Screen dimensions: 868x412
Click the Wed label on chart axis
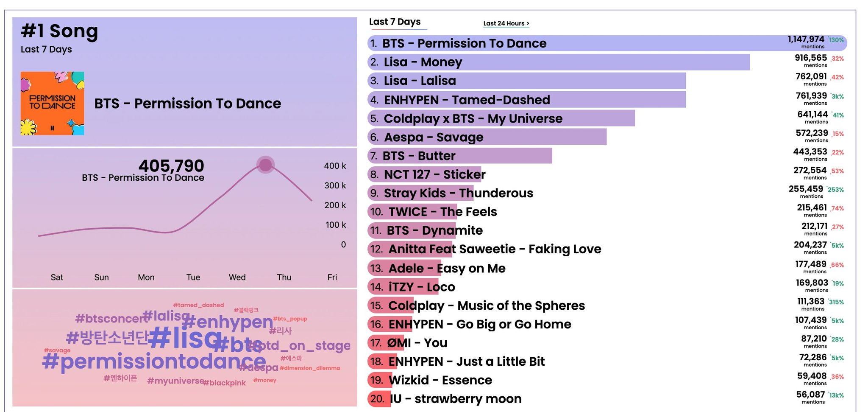pos(237,277)
